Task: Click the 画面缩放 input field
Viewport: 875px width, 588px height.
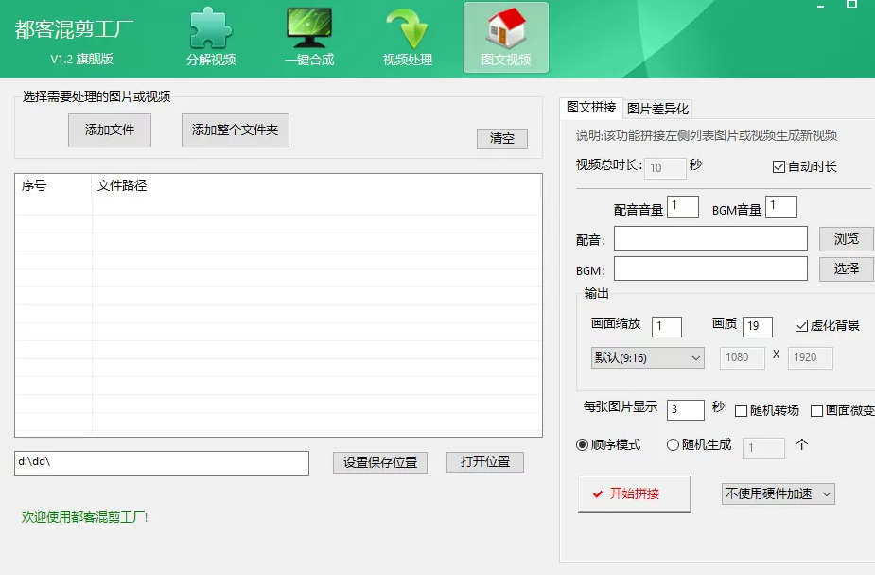Action: 667,327
